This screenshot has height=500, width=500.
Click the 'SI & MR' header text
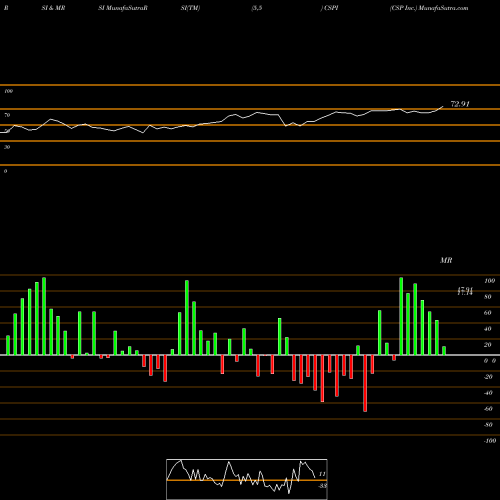pyautogui.click(x=53, y=8)
